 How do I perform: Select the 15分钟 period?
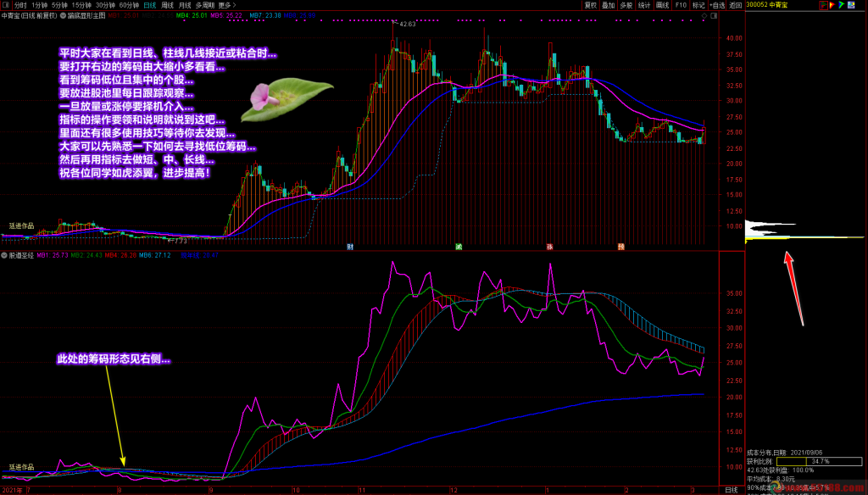[81, 5]
